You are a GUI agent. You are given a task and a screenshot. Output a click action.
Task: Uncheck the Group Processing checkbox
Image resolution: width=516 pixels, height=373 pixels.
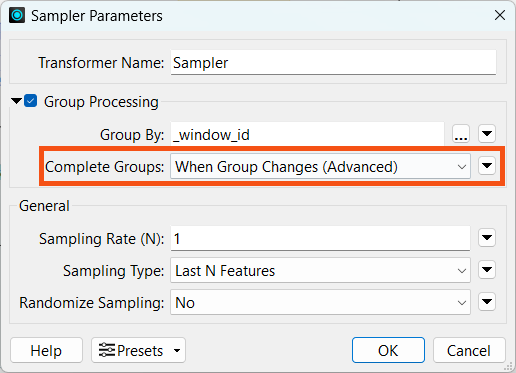(31, 101)
